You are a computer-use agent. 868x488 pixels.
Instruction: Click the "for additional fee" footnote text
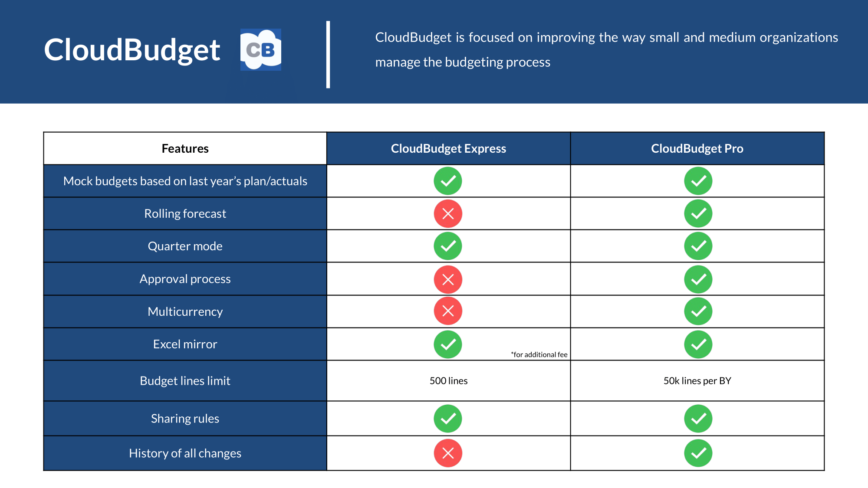tap(539, 354)
